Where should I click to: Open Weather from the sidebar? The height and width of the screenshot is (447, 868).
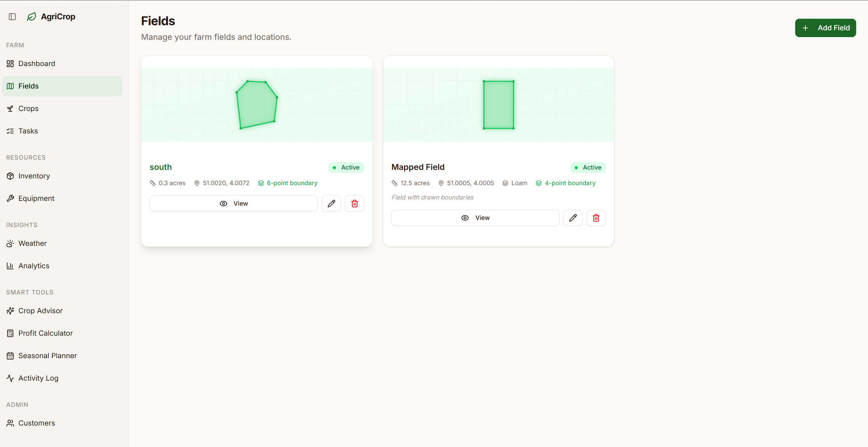click(32, 243)
